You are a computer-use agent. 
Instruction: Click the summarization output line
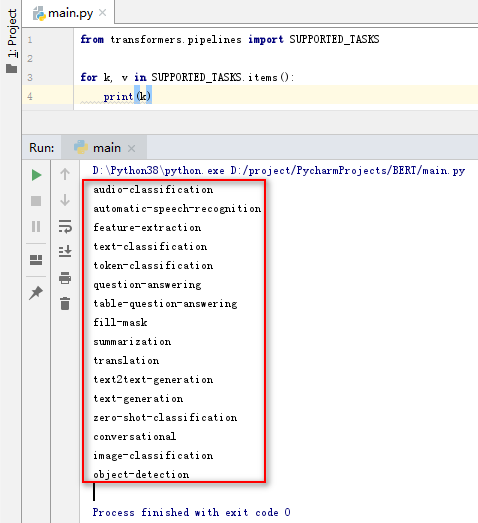(132, 342)
